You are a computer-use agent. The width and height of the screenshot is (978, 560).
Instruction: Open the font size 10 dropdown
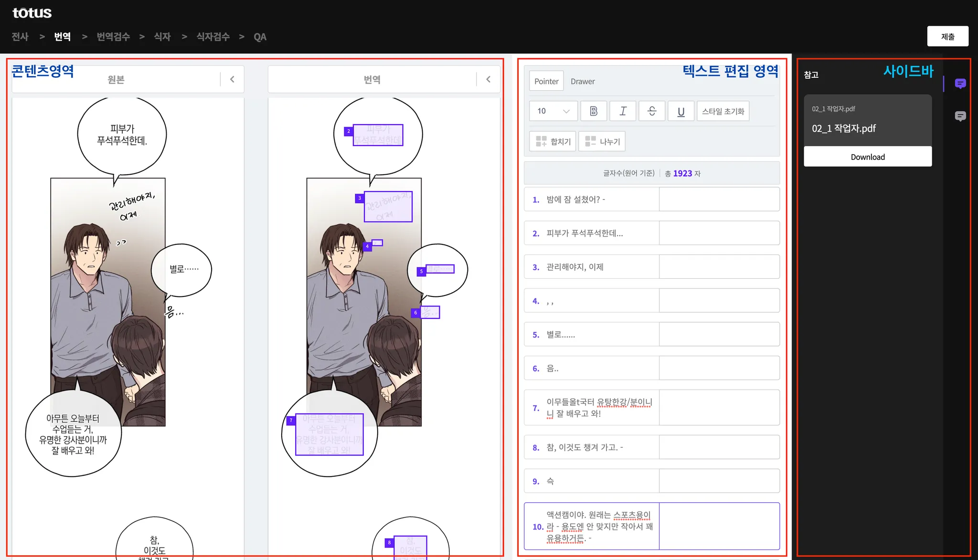553,111
